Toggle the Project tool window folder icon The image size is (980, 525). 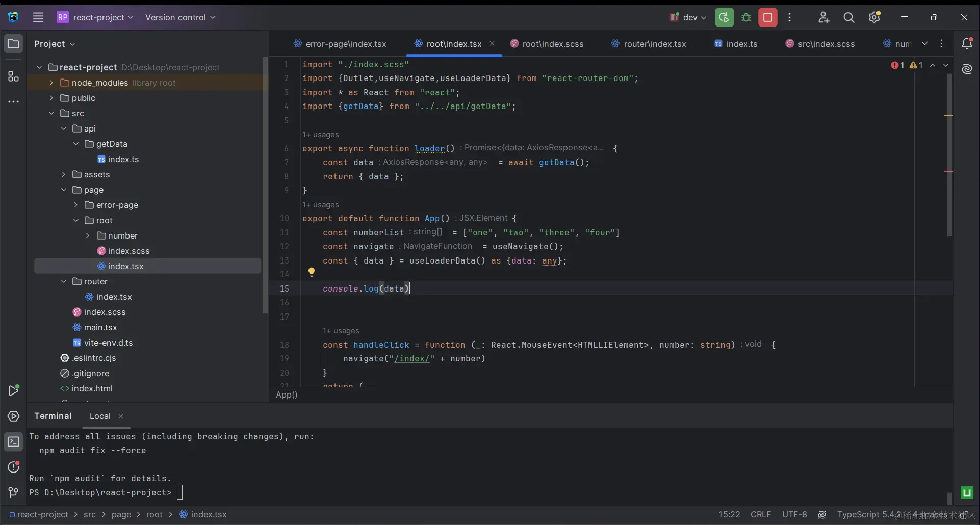click(14, 44)
